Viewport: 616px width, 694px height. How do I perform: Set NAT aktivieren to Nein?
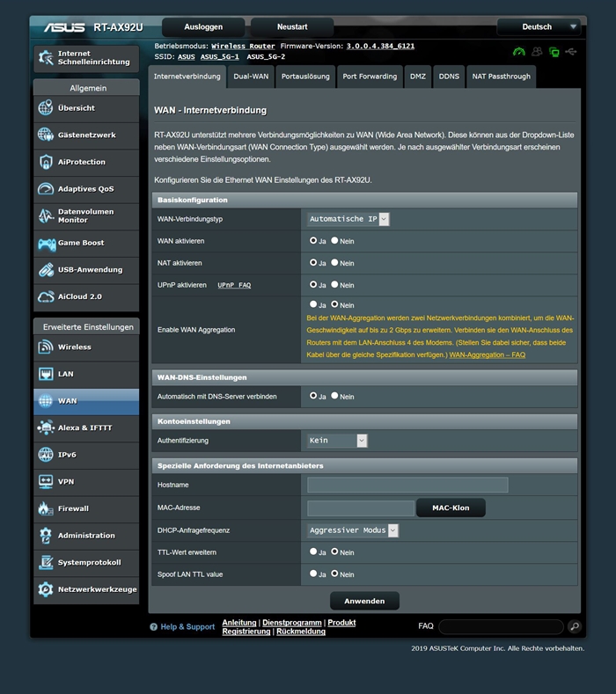(334, 262)
